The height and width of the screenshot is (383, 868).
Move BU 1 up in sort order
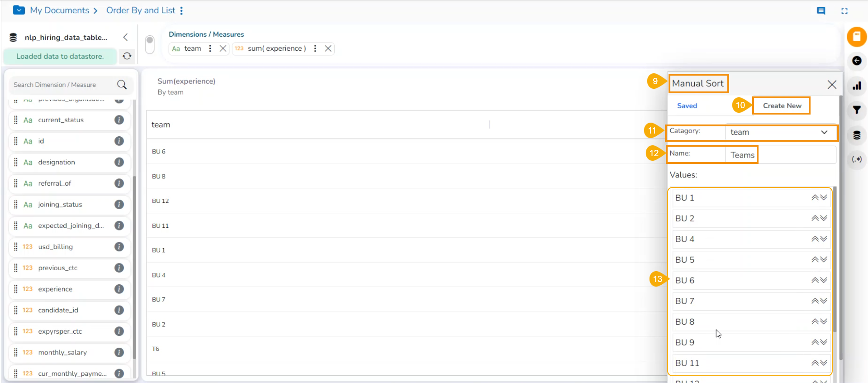[815, 198]
